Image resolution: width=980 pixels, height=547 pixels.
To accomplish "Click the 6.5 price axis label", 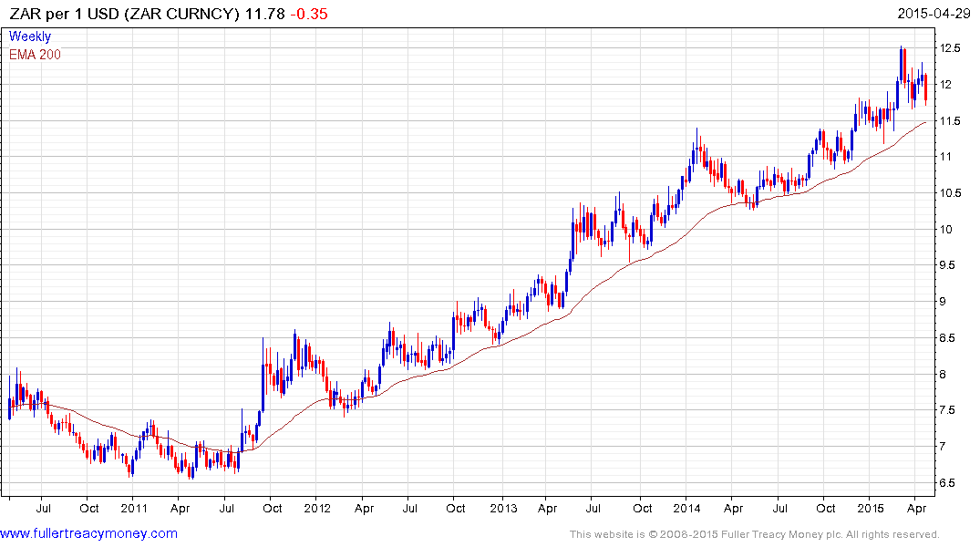I will (x=950, y=483).
